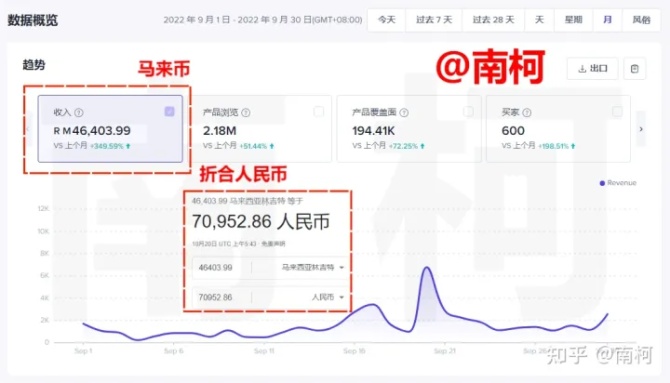The height and width of the screenshot is (383, 670).
Task: Click the +198.51% change text
Action: point(553,146)
